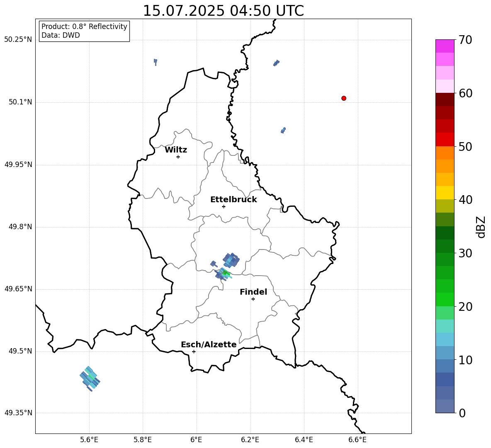
Task: Click the 60 value on colorbar
Action: 465,93
